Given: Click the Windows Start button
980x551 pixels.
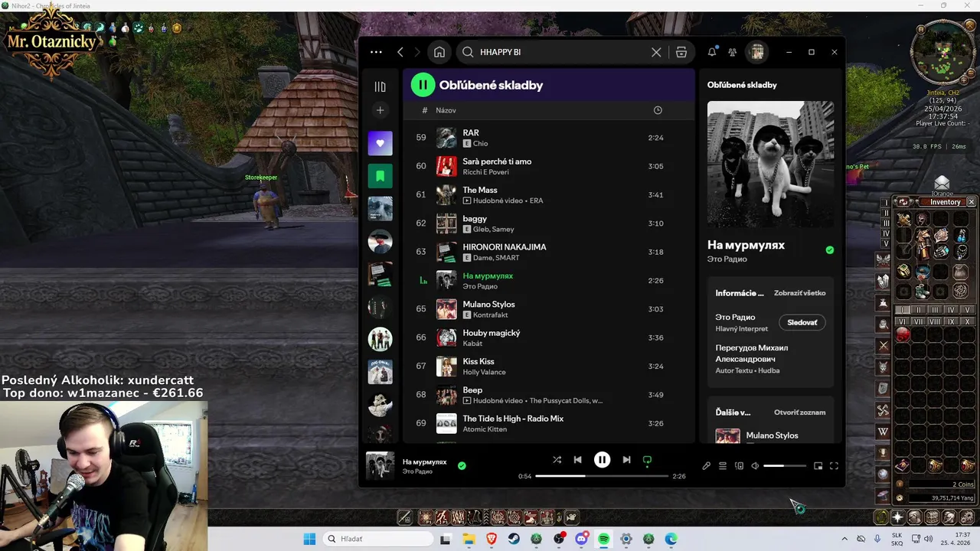Looking at the screenshot, I should click(309, 539).
